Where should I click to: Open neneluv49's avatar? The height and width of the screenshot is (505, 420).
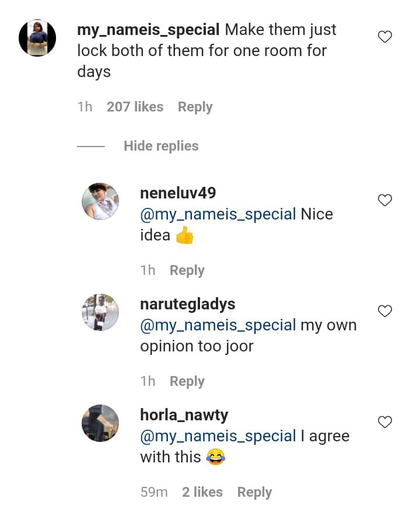click(100, 201)
